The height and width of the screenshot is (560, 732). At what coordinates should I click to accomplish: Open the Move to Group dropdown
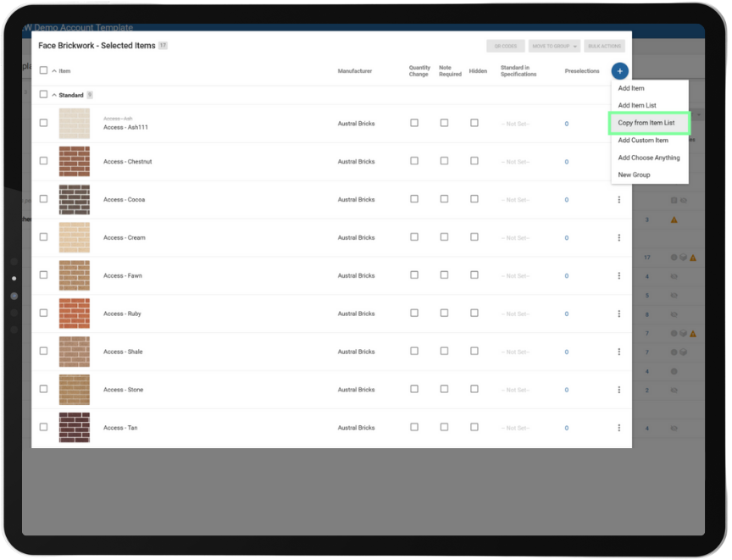(x=554, y=46)
